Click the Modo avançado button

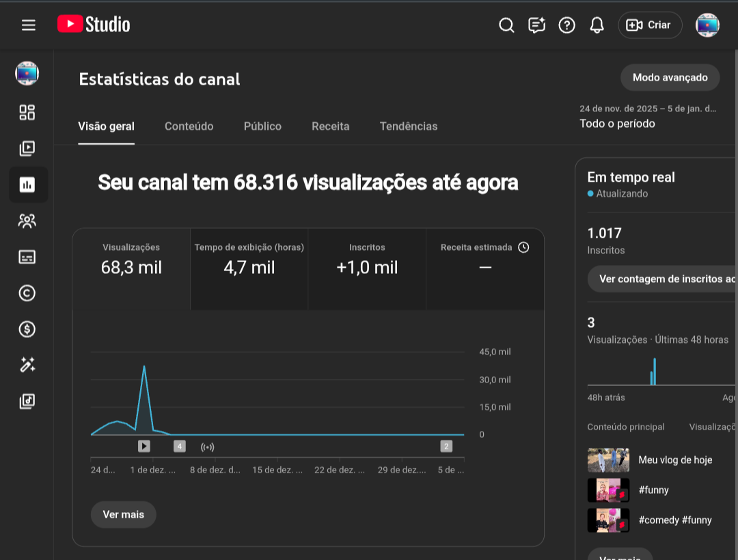point(670,78)
